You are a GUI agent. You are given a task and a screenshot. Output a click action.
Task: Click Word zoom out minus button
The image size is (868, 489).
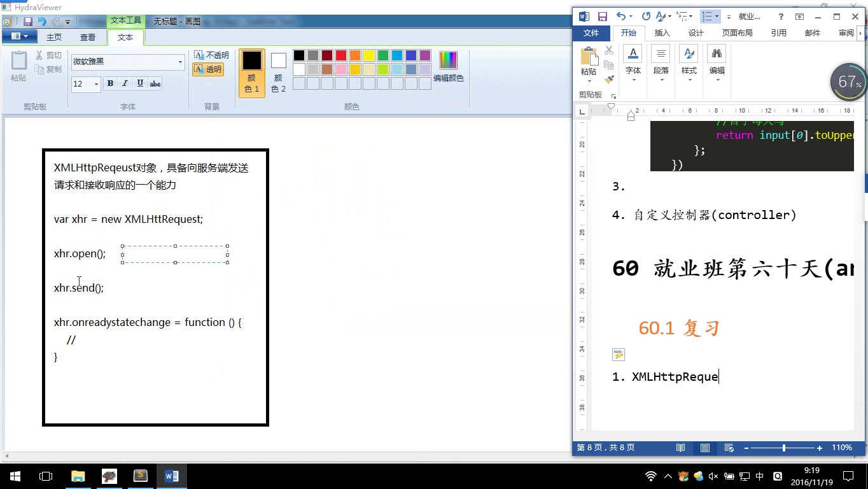(746, 448)
